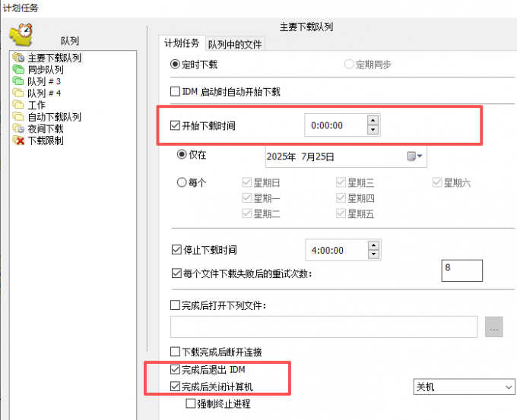
Task: Toggle the 星期二 checkbox
Action: point(246,213)
